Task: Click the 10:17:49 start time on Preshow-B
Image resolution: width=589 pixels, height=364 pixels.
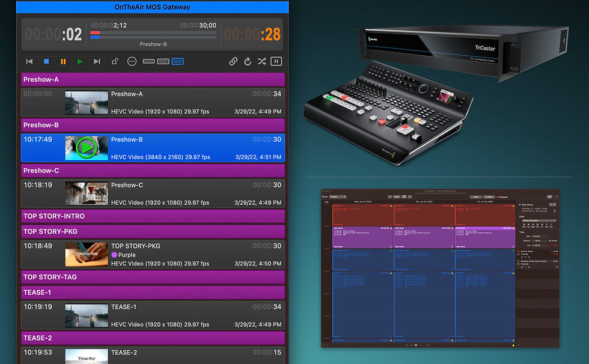Action: coord(38,139)
